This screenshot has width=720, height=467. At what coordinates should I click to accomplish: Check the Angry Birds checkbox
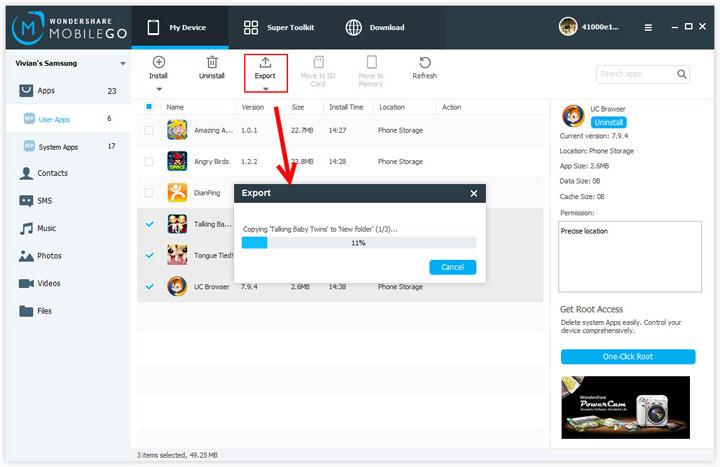149,162
